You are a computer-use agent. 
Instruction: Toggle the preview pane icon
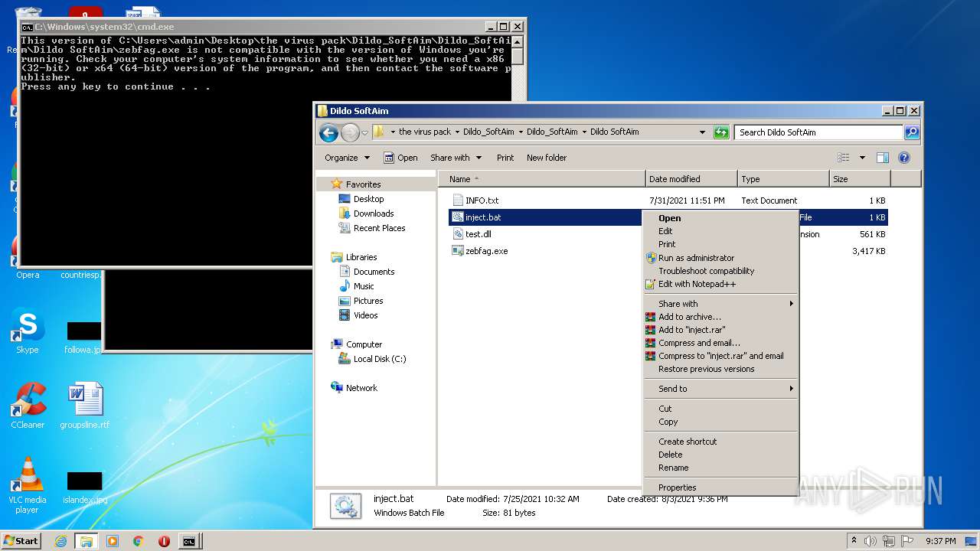click(x=882, y=158)
